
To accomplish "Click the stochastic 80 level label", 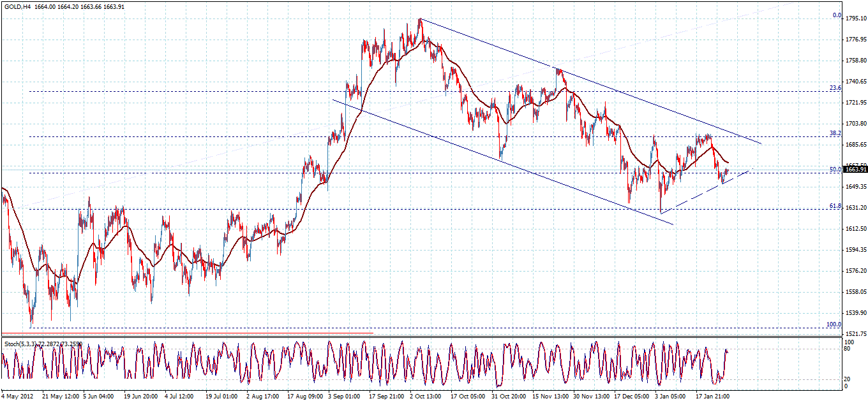I will (846, 349).
